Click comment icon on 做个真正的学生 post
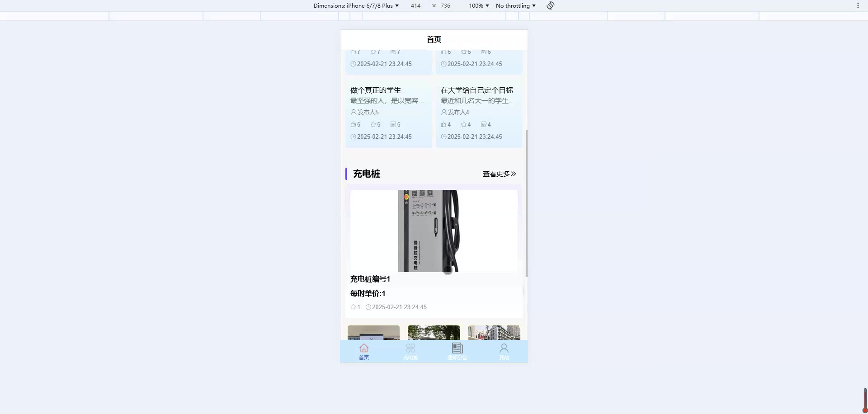 pos(393,124)
